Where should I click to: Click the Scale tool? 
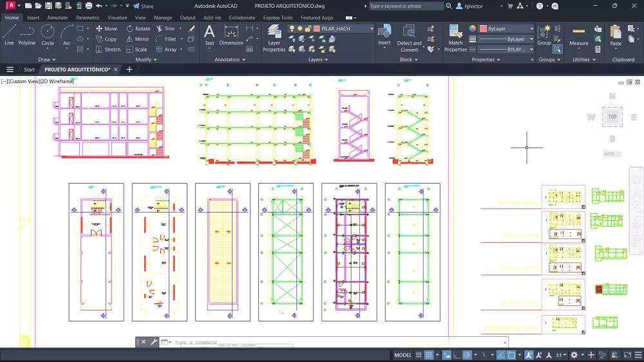point(137,50)
